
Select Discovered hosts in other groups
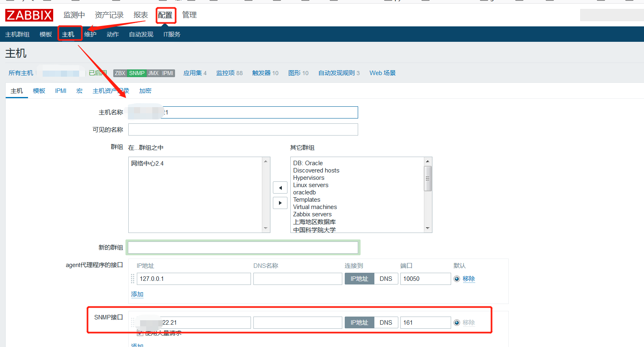(x=316, y=170)
